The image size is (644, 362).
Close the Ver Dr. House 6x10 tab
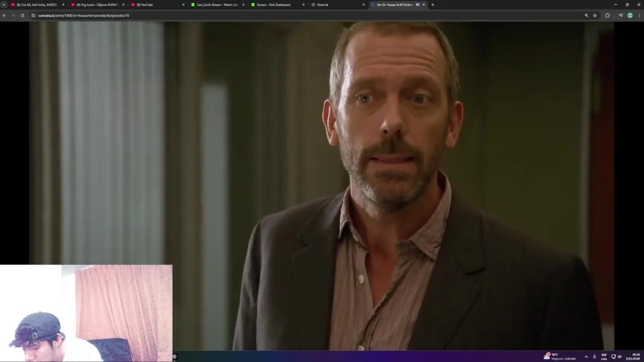point(424,5)
